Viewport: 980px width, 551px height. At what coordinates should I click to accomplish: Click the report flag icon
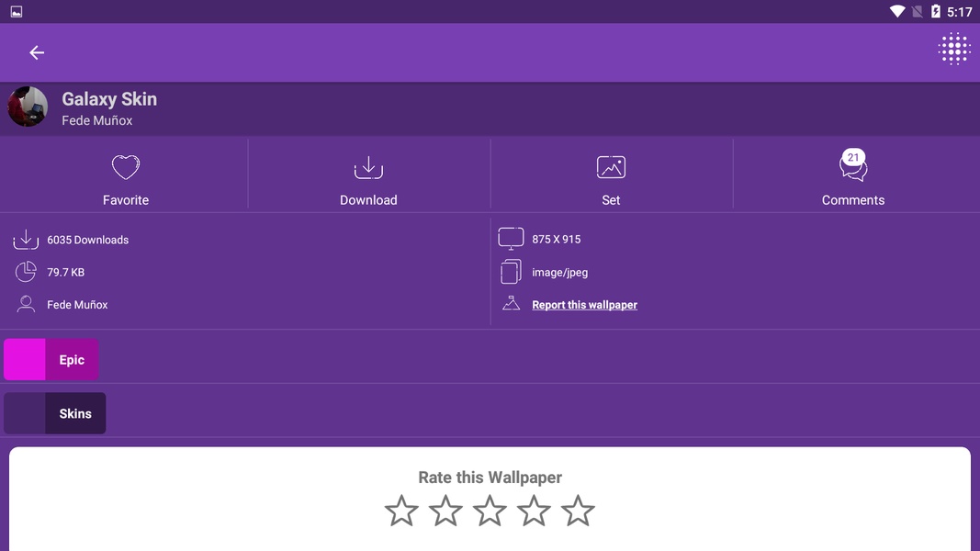pyautogui.click(x=512, y=304)
